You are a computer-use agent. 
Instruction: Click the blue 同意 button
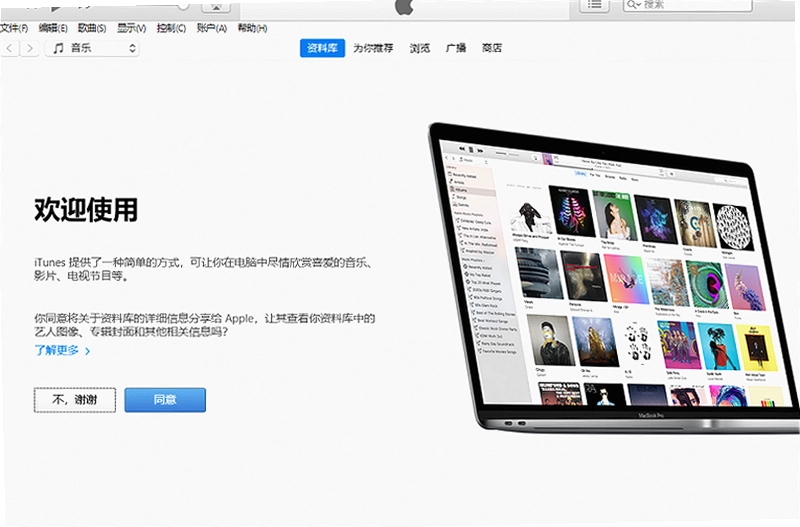(165, 399)
